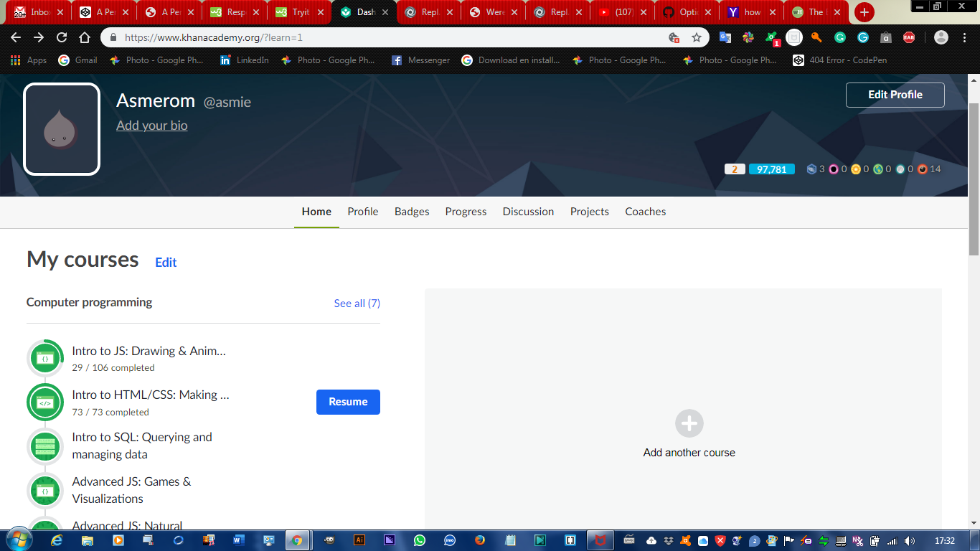Open the Gmail bookmark

77,60
